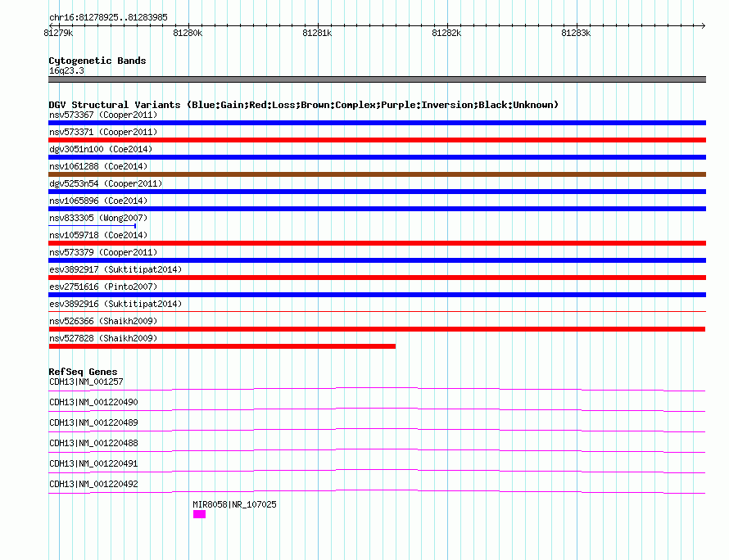Screen dimensions: 729x560
Task: Open the nsv1061288 (Coe2014) label
Action: point(98,166)
